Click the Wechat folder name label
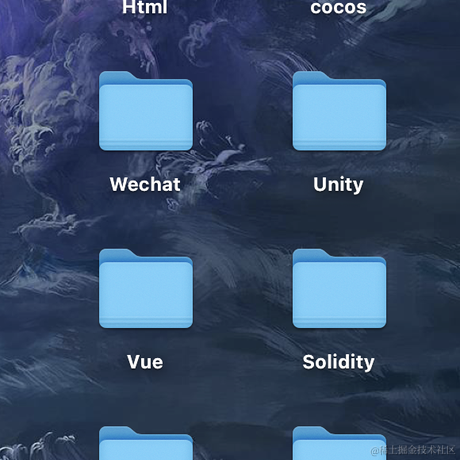The image size is (460, 460). pos(145,184)
